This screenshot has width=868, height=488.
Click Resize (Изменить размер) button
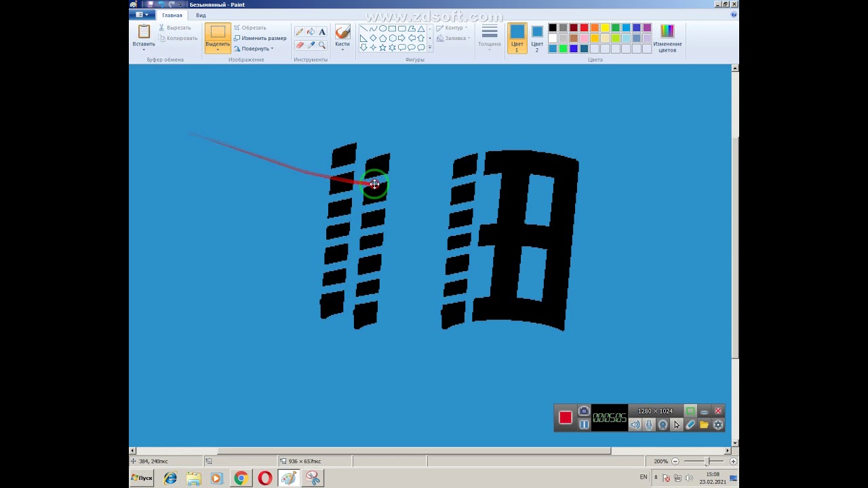tap(260, 38)
